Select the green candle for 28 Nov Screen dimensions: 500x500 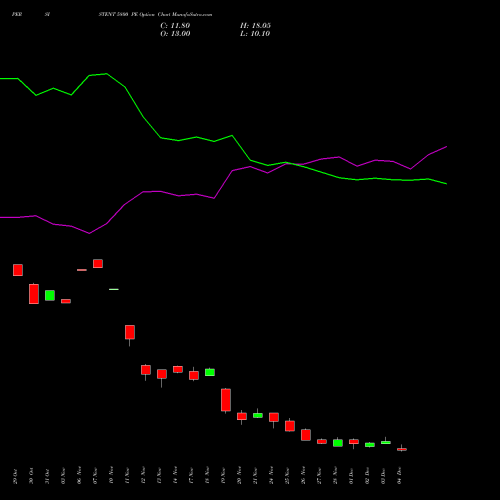(x=338, y=443)
